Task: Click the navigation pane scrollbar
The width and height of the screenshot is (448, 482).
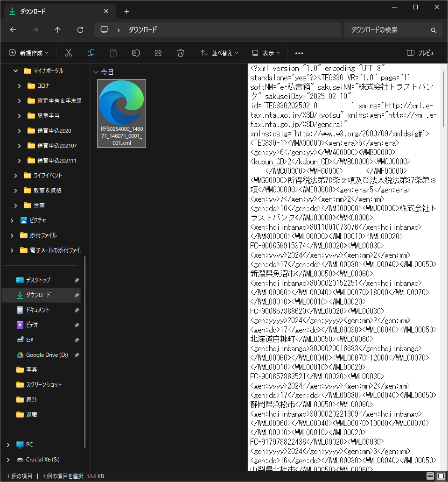Action: pos(85,352)
